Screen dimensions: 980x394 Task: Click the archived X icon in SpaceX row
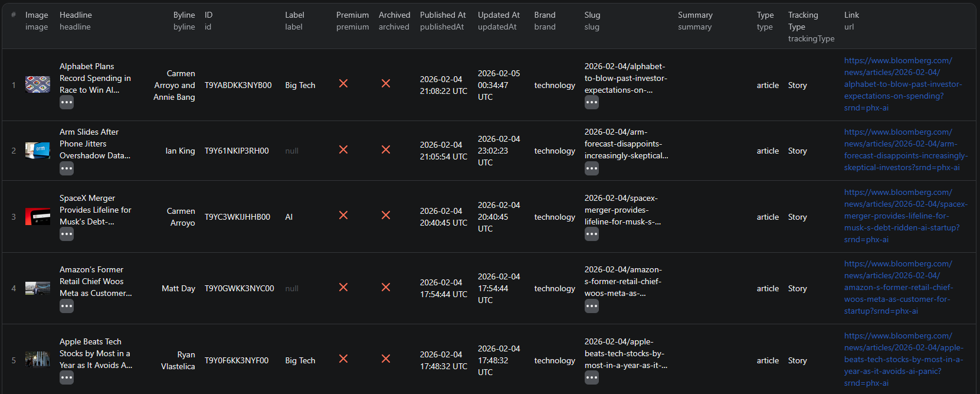pyautogui.click(x=386, y=216)
